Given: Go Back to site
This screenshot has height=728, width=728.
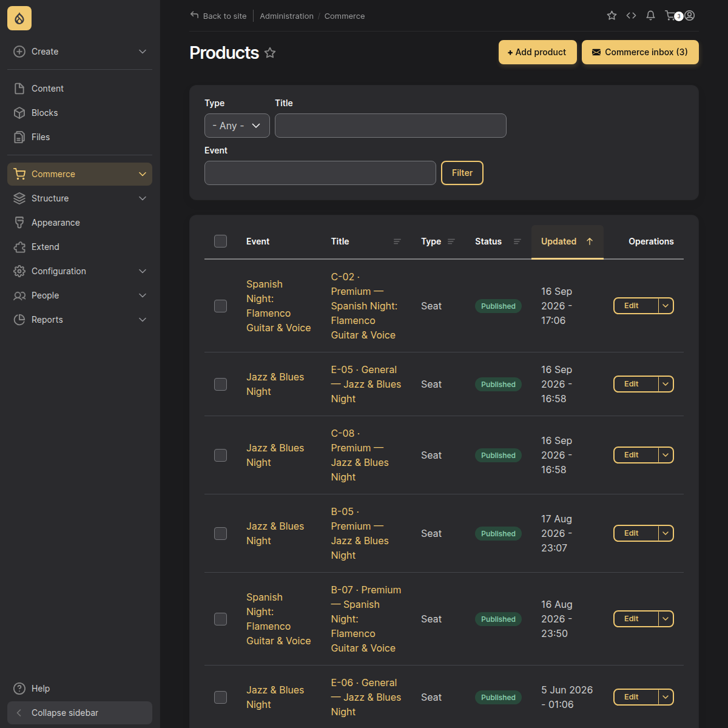Looking at the screenshot, I should click(x=218, y=16).
